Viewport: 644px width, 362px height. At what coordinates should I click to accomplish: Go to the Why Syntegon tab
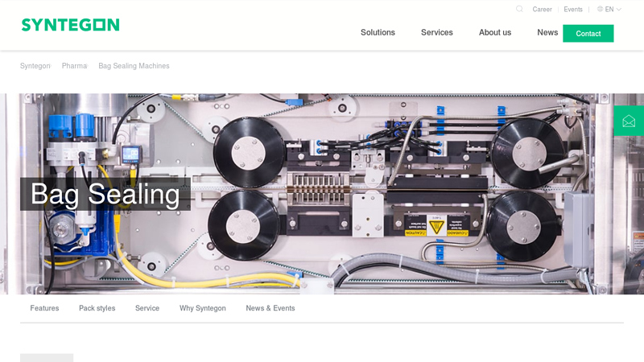tap(202, 308)
